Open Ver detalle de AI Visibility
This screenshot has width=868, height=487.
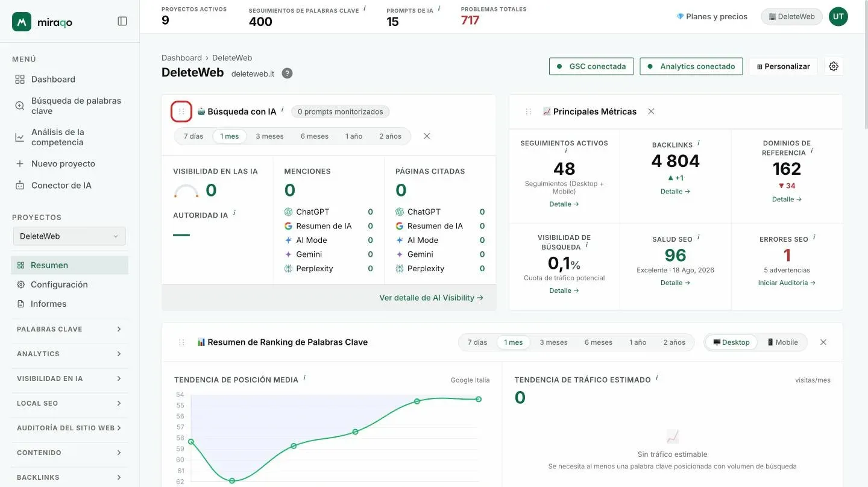click(x=431, y=298)
